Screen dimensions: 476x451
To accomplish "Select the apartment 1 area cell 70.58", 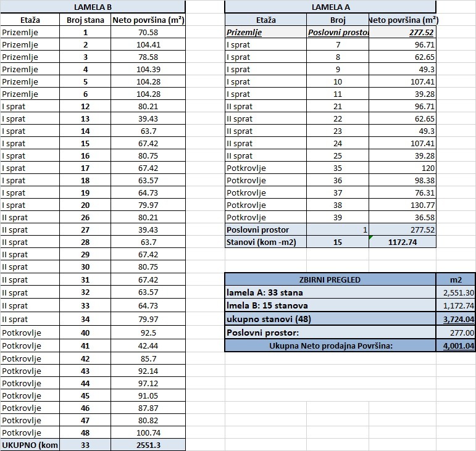I will [148, 32].
